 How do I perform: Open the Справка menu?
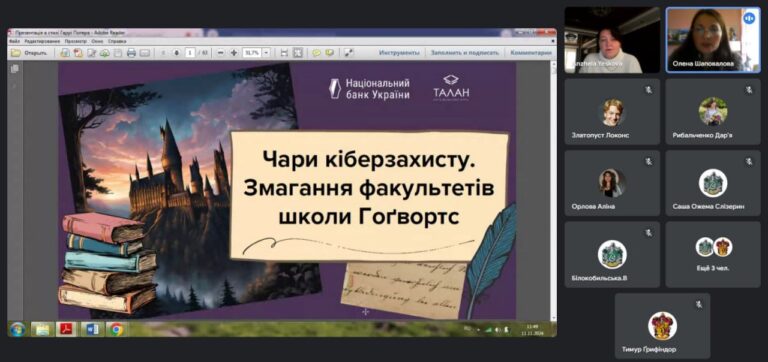click(117, 42)
